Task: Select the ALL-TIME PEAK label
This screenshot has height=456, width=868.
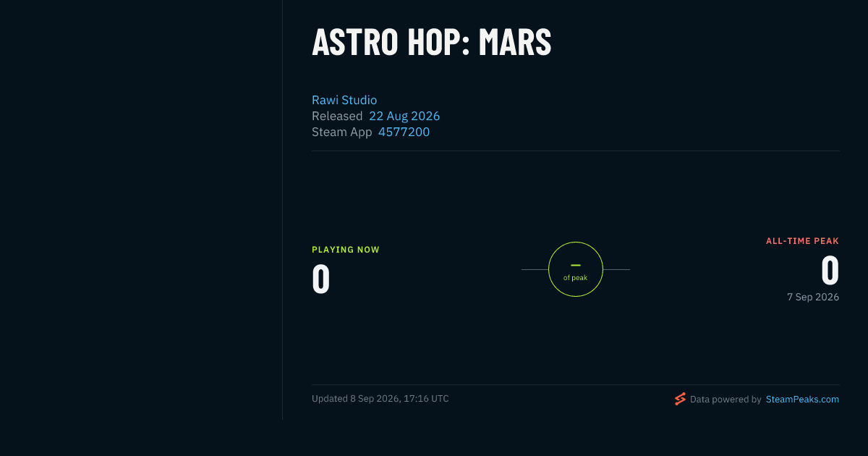Action: 802,241
